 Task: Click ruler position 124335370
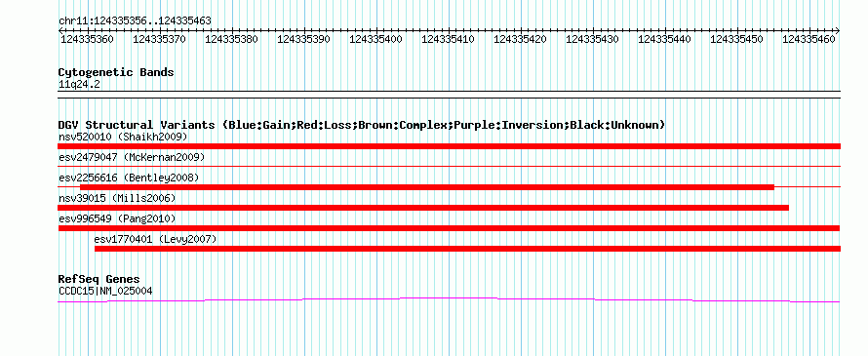159,39
